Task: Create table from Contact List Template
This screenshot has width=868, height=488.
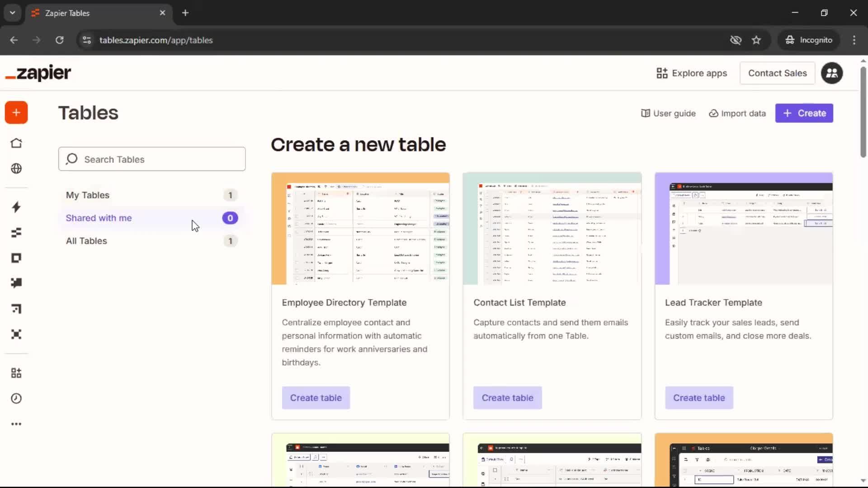Action: point(507,398)
